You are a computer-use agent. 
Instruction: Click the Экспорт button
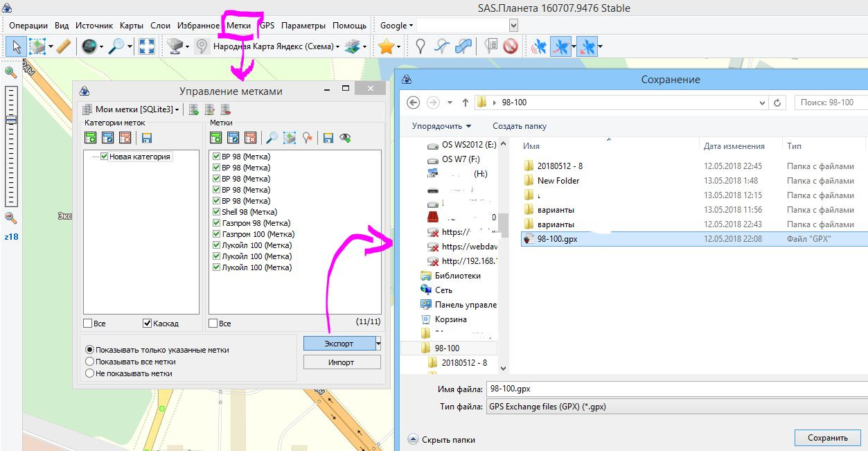[x=339, y=343]
